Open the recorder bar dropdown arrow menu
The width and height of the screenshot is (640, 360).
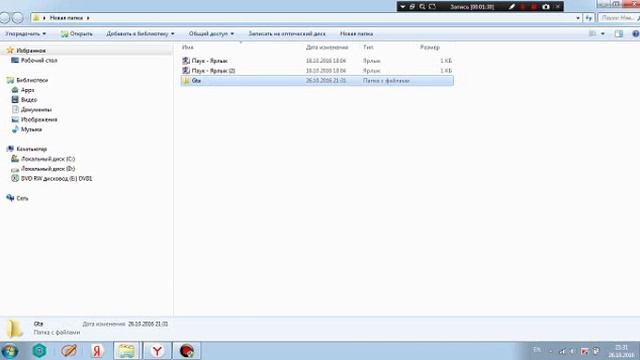[x=402, y=7]
